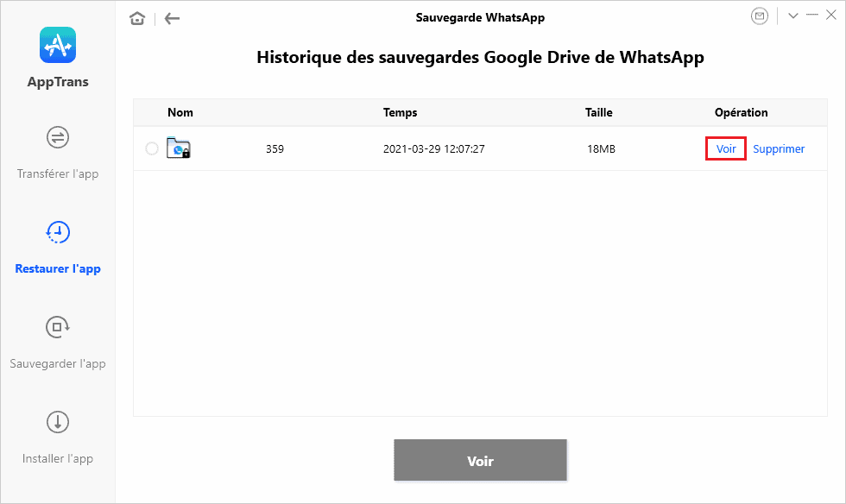The height and width of the screenshot is (504, 846).
Task: Open the Sauvegarder l'app icon
Action: pyautogui.click(x=58, y=327)
